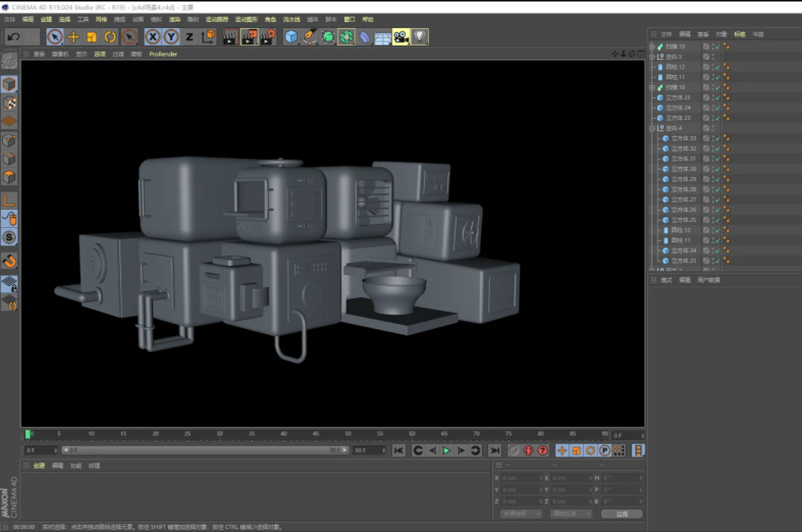
Task: Click the orange Workplane grid icon
Action: pos(9,122)
